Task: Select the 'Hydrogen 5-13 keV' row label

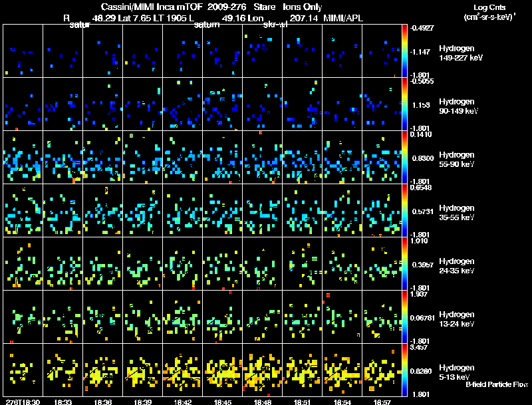Action: click(457, 372)
